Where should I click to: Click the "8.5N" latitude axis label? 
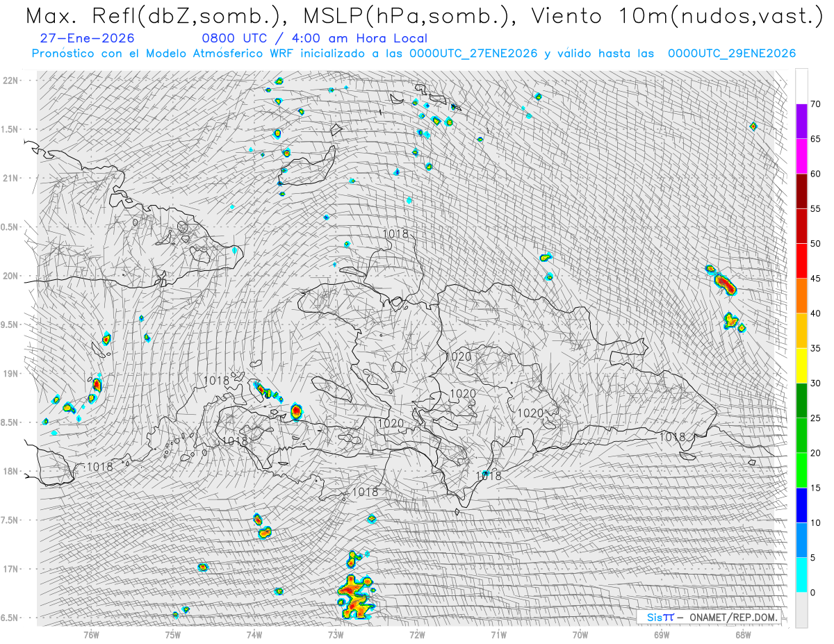click(x=10, y=422)
